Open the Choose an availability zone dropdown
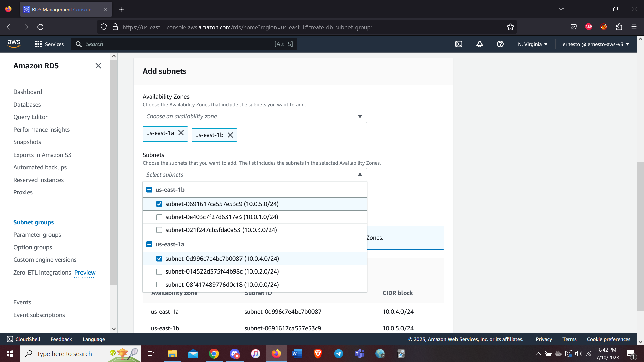The width and height of the screenshot is (644, 362). click(x=254, y=116)
